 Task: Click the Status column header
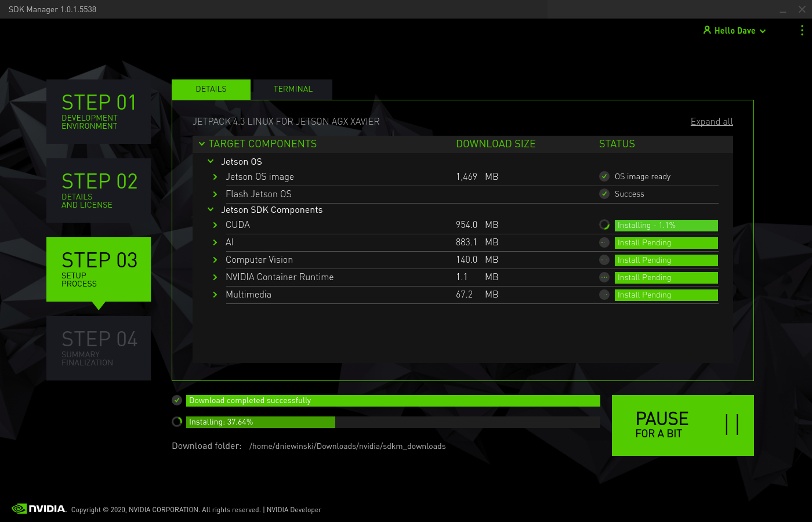click(617, 144)
